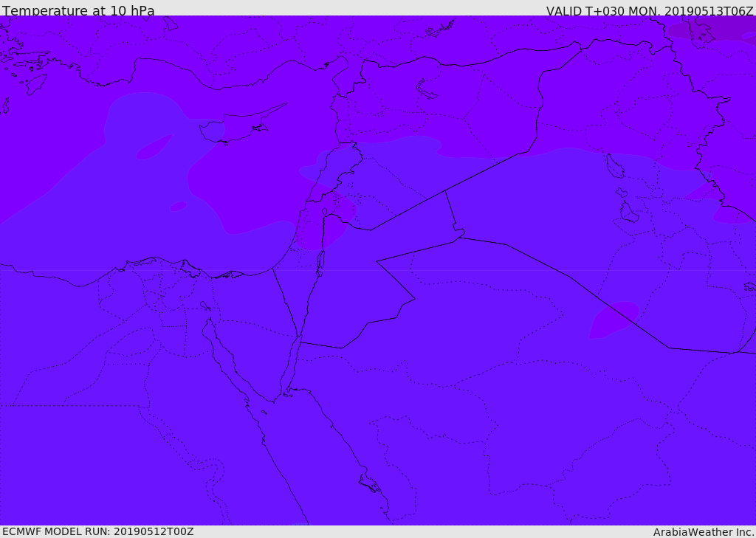Click the island of Cyprus on map

click(x=236, y=127)
